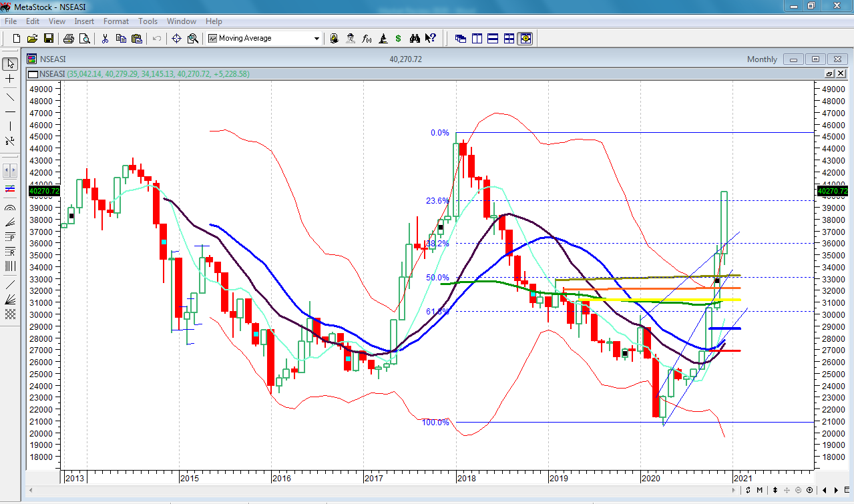
Task: Toggle the M monthly periodicity button
Action: [x=760, y=491]
